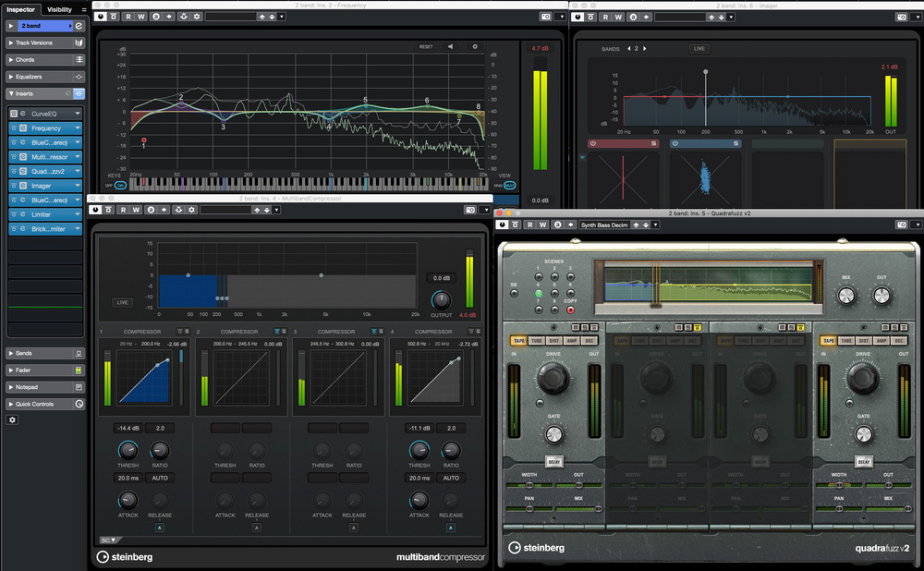Viewport: 924px width, 571px height.
Task: Open the Limiter insert dropdown arrow
Action: click(78, 214)
